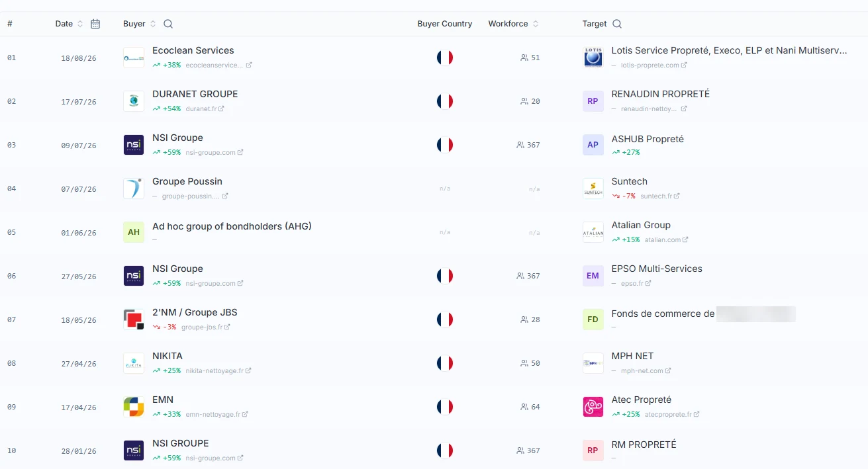This screenshot has height=469, width=868.
Task: Click the +54% trend for DURANET
Action: [x=167, y=109]
